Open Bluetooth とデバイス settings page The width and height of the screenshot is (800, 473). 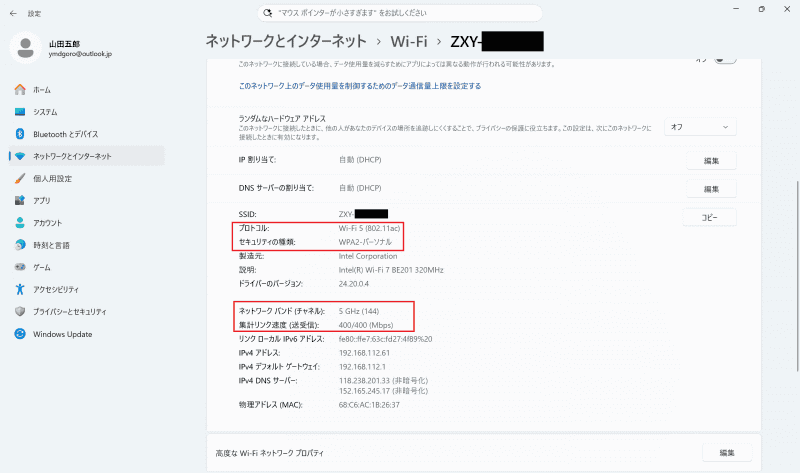point(87,134)
